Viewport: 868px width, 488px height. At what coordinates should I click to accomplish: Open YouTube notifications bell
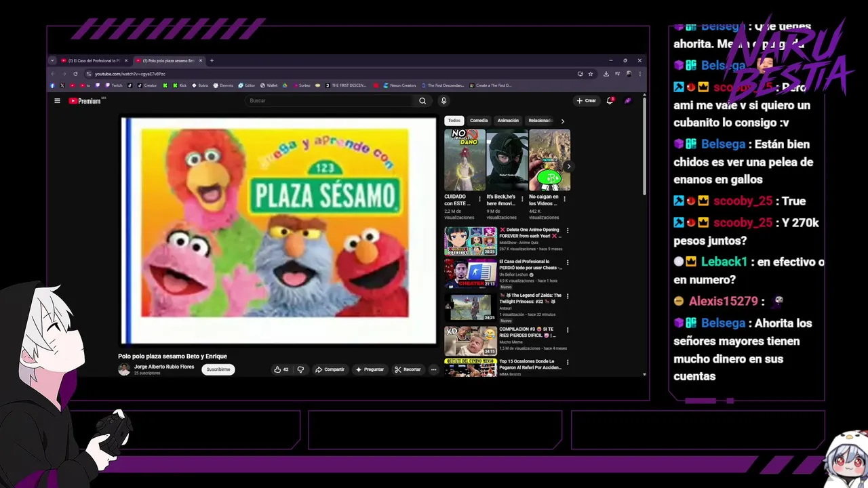[610, 100]
